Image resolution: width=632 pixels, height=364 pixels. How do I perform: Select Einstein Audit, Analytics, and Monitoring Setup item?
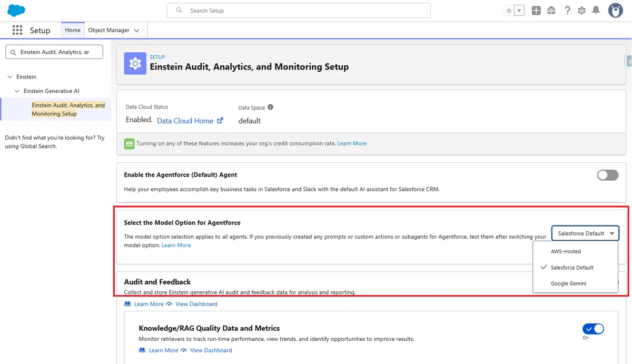coord(68,109)
